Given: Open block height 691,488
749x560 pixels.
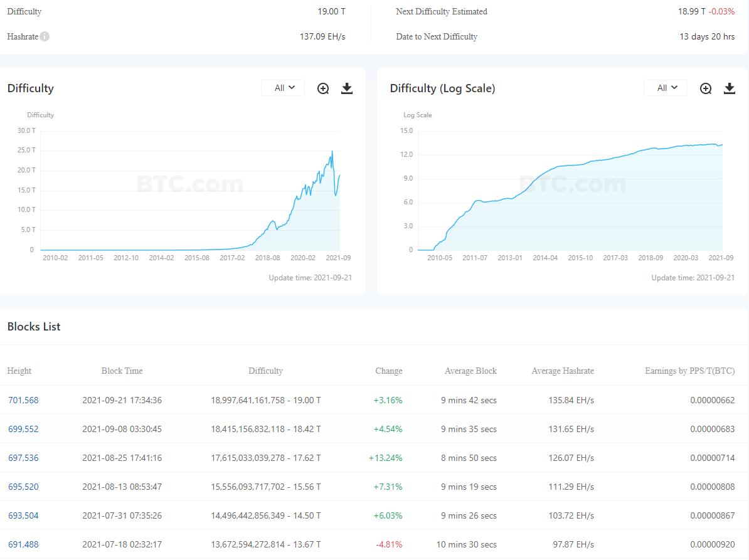Looking at the screenshot, I should coord(23,544).
